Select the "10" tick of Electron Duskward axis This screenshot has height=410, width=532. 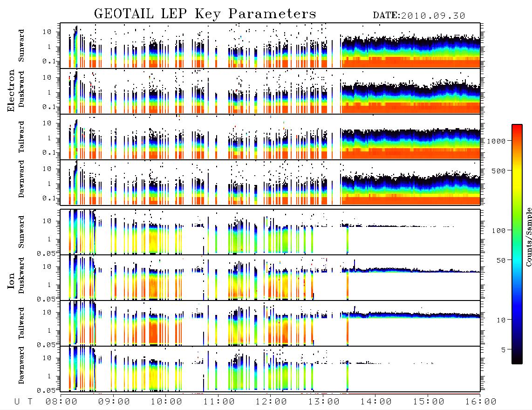pyautogui.click(x=47, y=77)
